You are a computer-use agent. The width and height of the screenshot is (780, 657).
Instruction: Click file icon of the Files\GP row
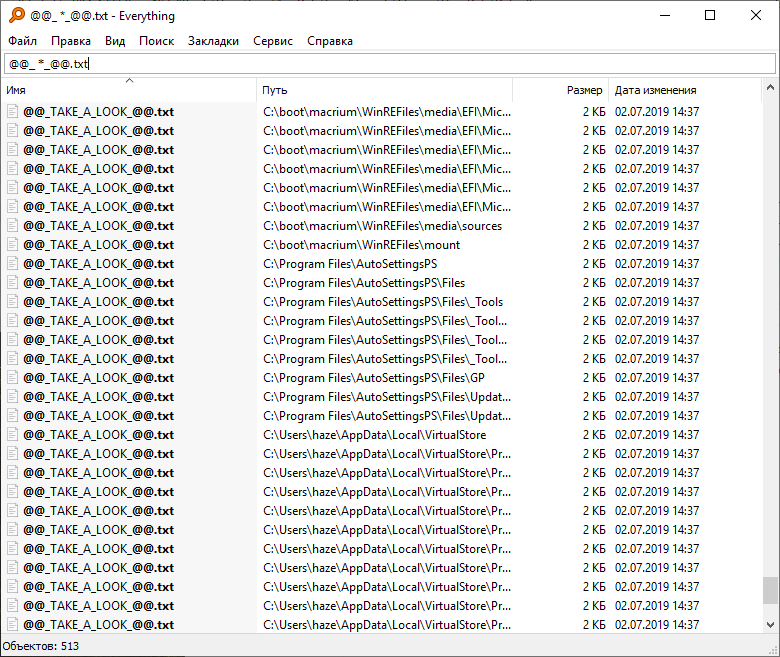[x=12, y=377]
